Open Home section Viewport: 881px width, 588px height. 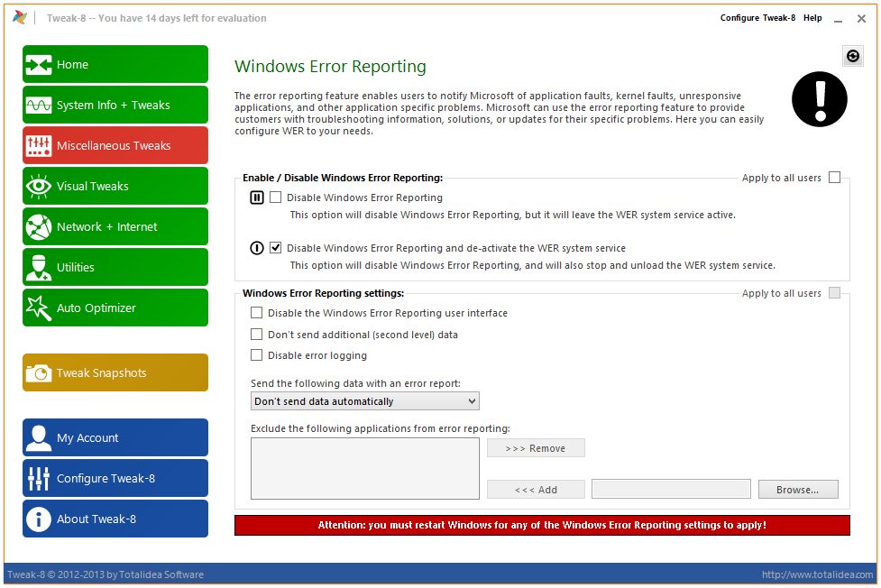click(115, 65)
